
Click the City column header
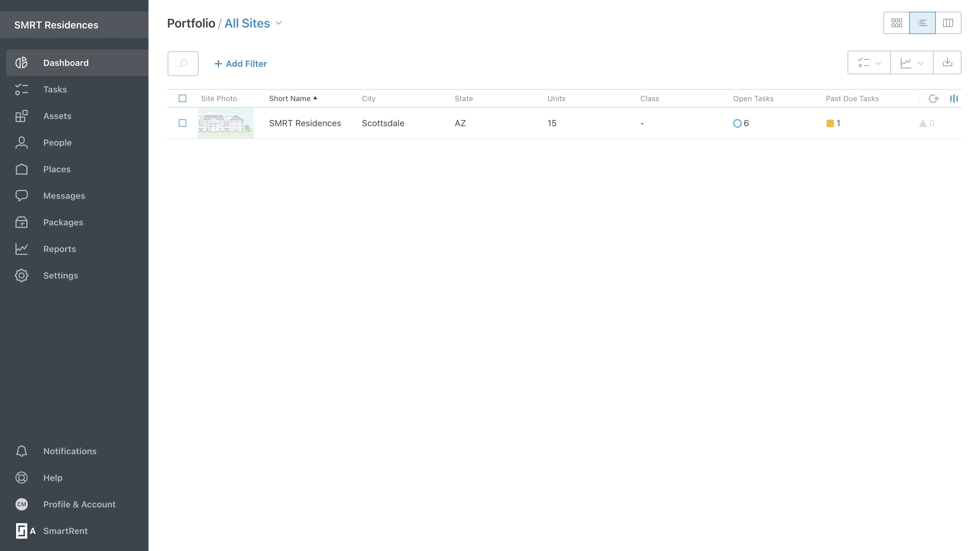[x=369, y=99]
